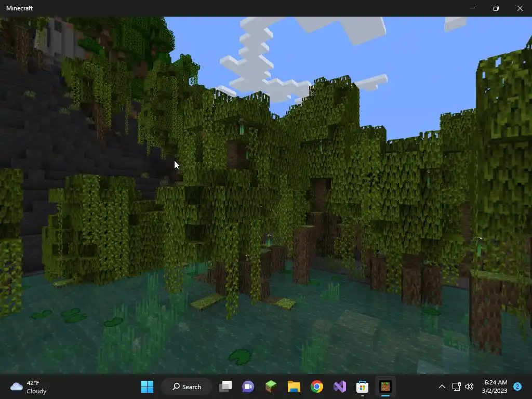Open the 6:24 AM clock and calendar
Image resolution: width=532 pixels, height=399 pixels.
coord(495,387)
